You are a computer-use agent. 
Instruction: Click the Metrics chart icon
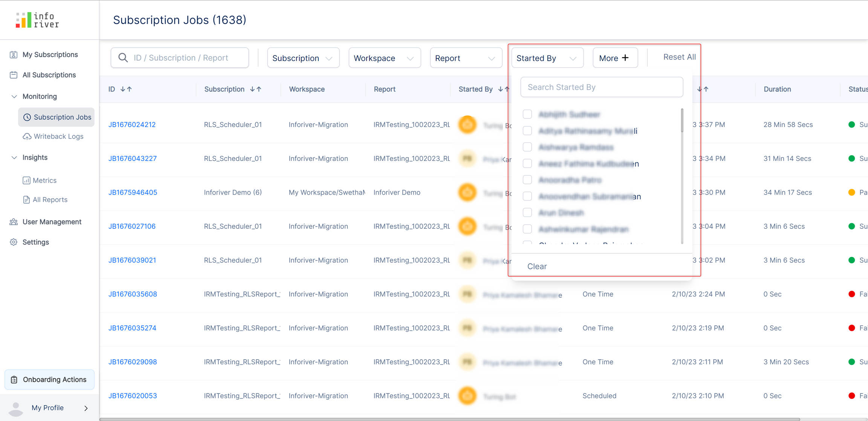[26, 181]
